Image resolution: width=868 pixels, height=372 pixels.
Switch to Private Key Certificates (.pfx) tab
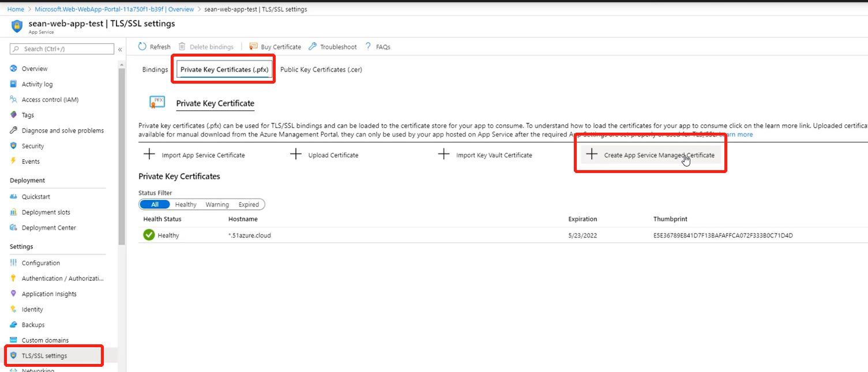pos(224,70)
